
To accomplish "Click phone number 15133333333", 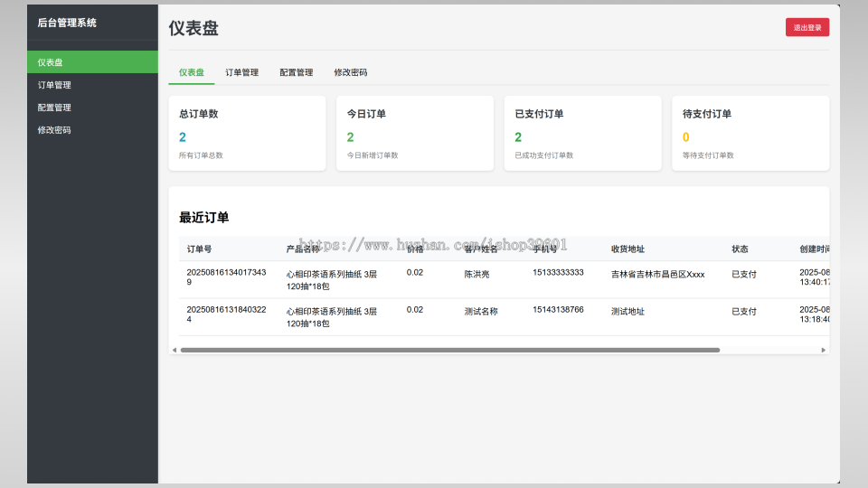I will pos(558,272).
